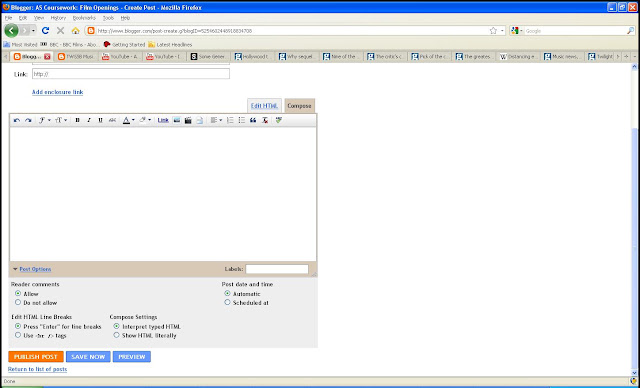
Task: Click the SAVE NOW button
Action: click(x=88, y=357)
